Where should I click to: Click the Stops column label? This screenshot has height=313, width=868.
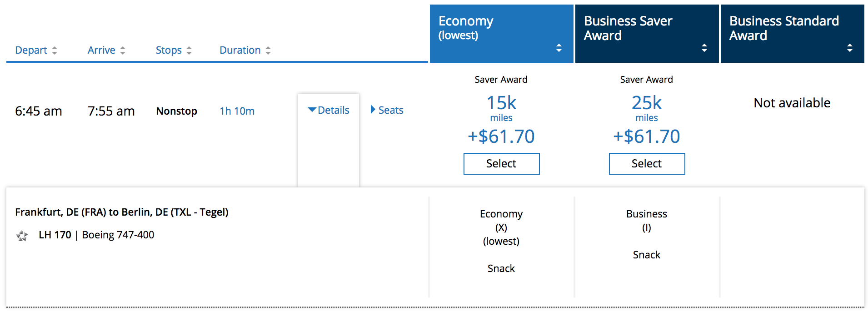tap(169, 50)
